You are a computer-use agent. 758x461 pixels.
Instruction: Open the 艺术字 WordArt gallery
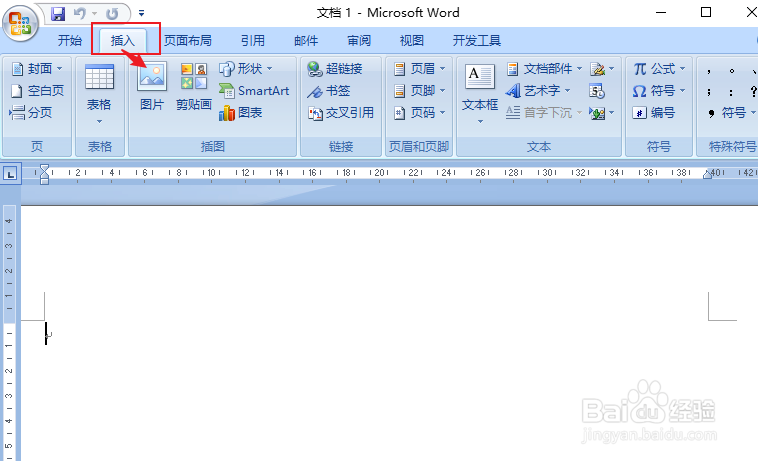pos(538,90)
